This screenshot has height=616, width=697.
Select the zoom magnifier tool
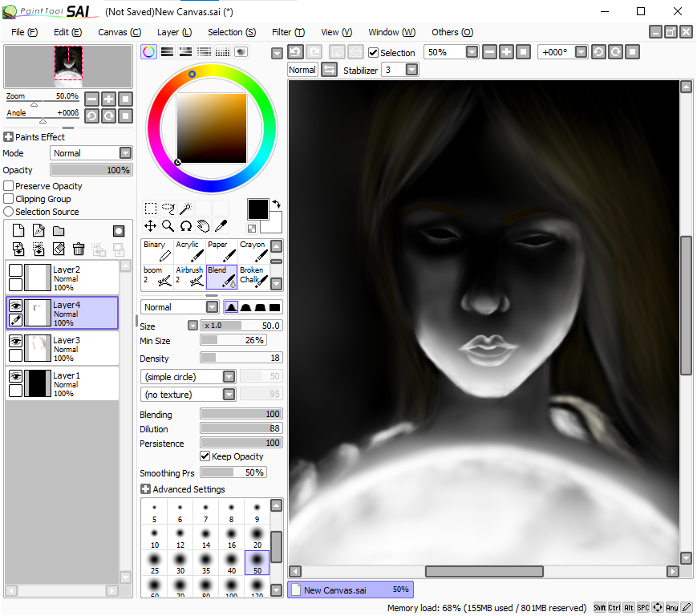click(168, 225)
